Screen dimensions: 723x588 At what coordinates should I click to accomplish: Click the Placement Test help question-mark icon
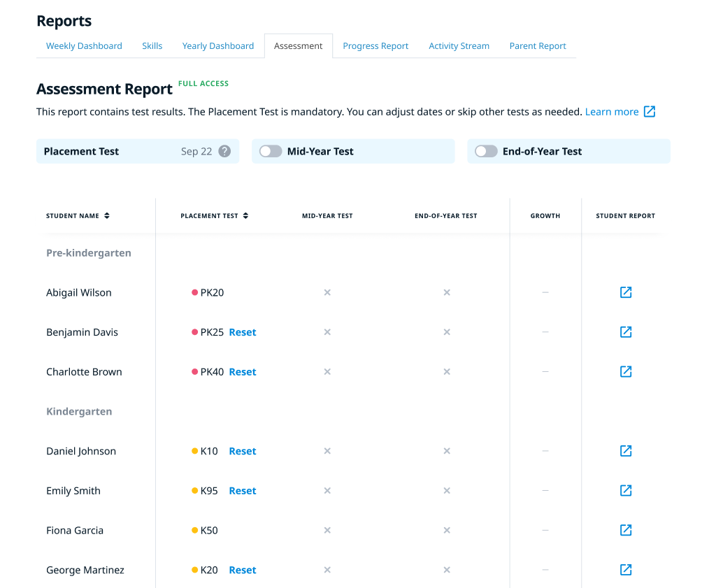pyautogui.click(x=224, y=151)
